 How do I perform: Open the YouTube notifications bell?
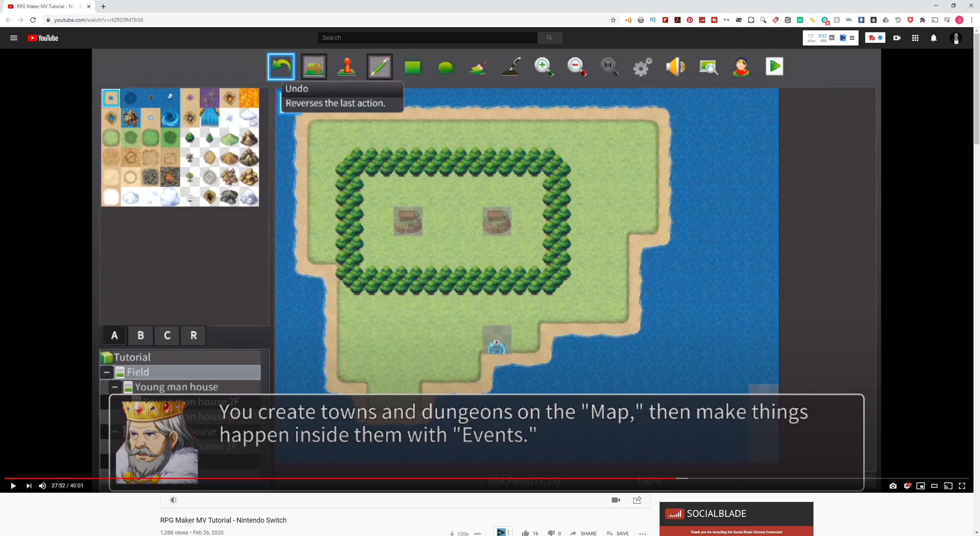(934, 38)
